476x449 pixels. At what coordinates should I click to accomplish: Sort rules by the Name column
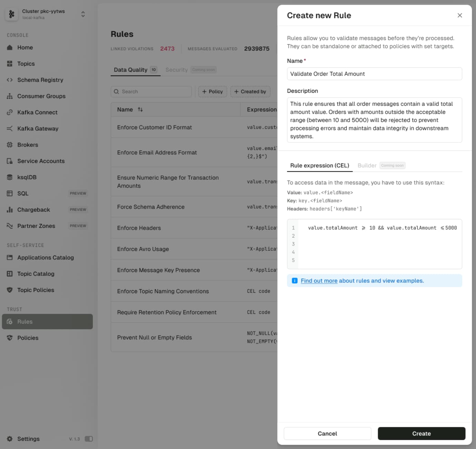(140, 110)
